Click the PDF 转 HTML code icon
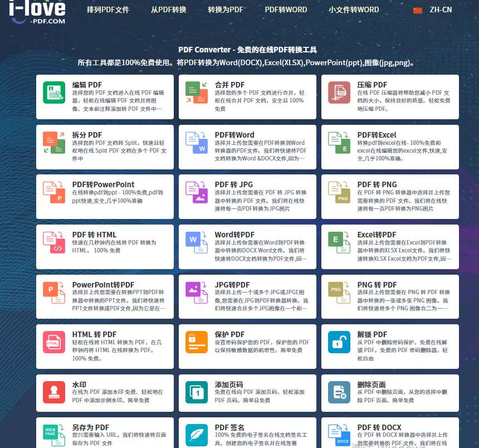This screenshot has width=479, height=448. (54, 242)
